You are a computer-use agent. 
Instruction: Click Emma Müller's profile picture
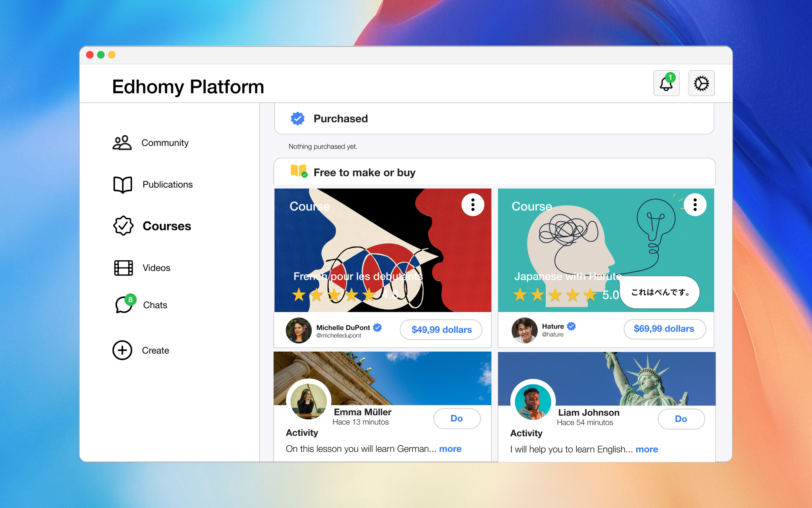[308, 402]
